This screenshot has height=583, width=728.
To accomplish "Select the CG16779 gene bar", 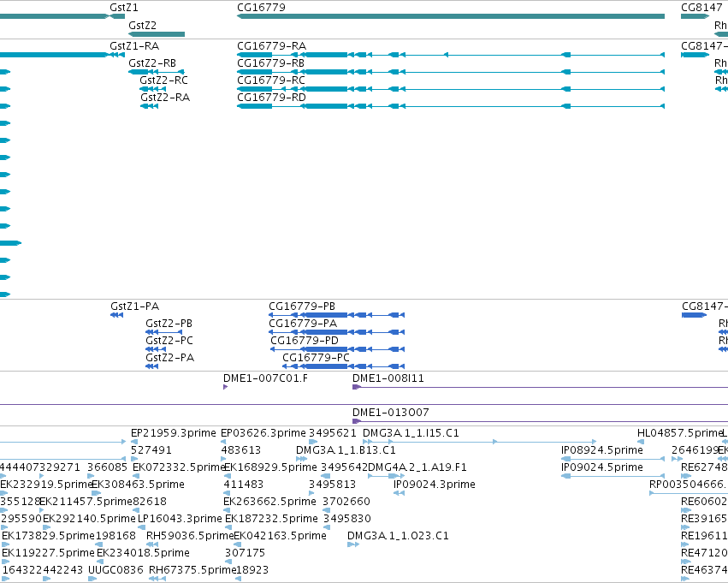I will pyautogui.click(x=450, y=16).
